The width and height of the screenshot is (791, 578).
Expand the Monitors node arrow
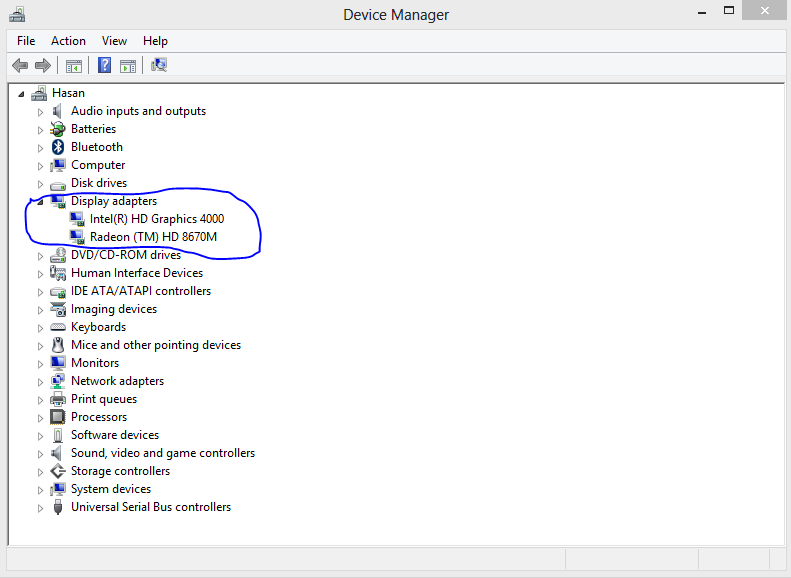pos(40,364)
